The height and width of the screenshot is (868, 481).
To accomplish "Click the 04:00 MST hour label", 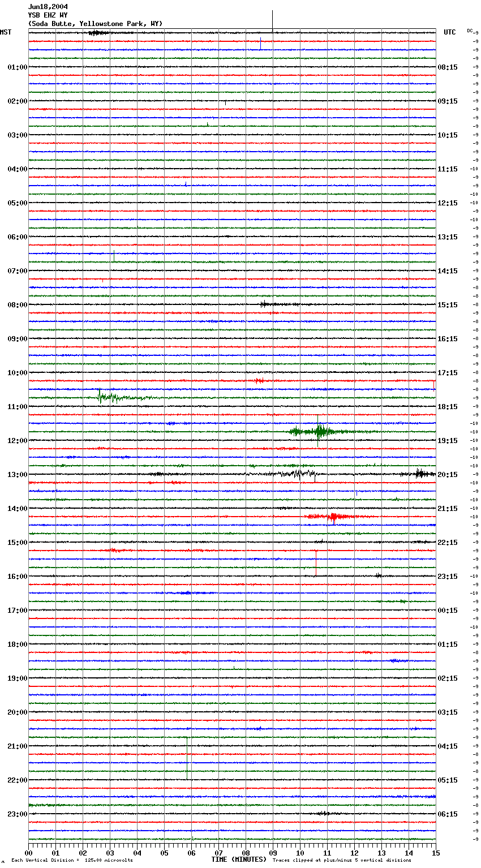I will (x=18, y=169).
